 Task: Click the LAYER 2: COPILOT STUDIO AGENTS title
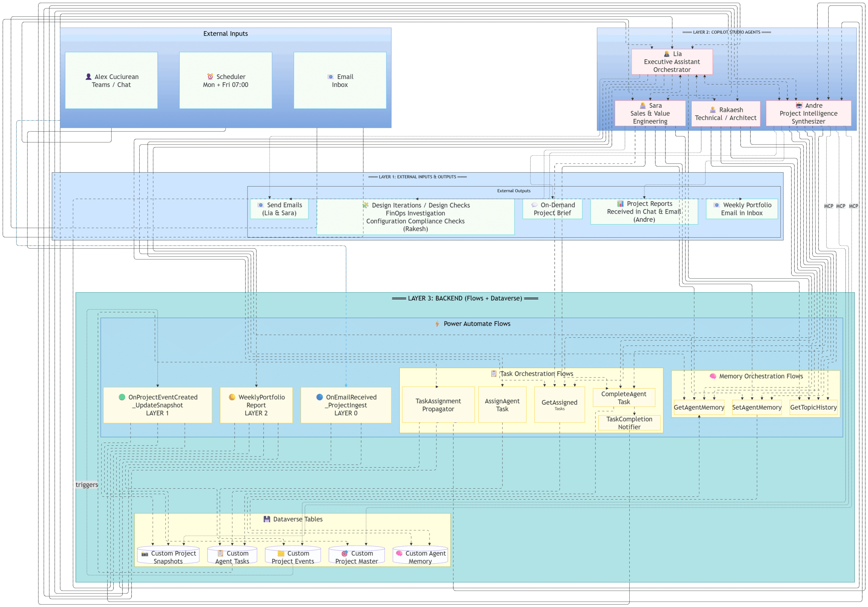(x=727, y=32)
